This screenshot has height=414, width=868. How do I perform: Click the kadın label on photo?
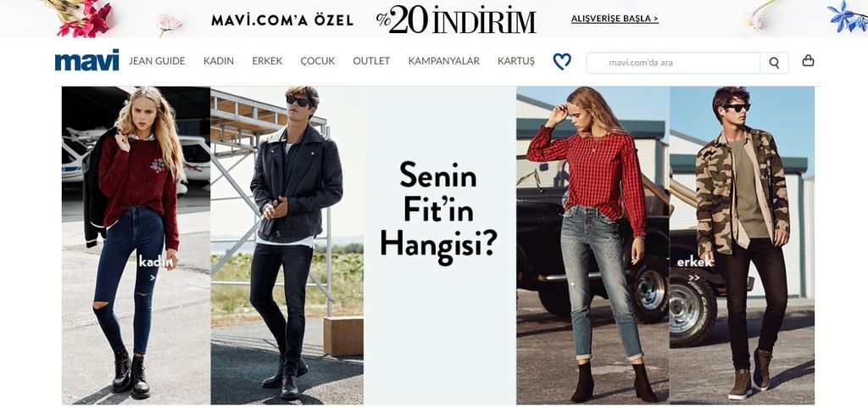tap(156, 261)
